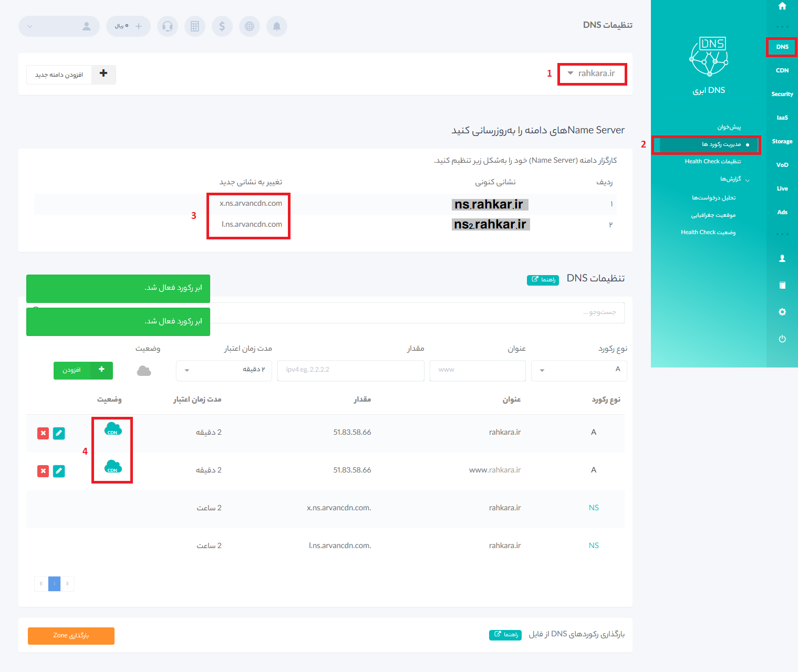Click the green add record button

(x=83, y=370)
